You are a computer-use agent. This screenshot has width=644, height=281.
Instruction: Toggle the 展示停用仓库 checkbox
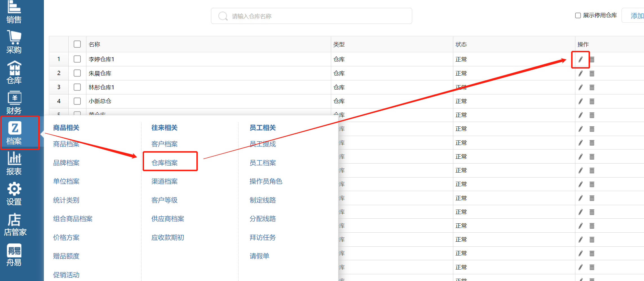click(578, 15)
